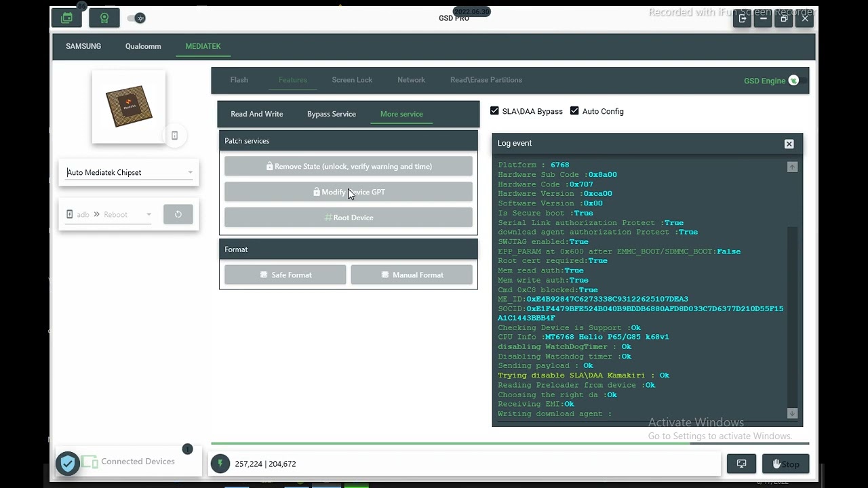Click the Patch services header
Screen dimensions: 868x488
pyautogui.click(x=349, y=141)
